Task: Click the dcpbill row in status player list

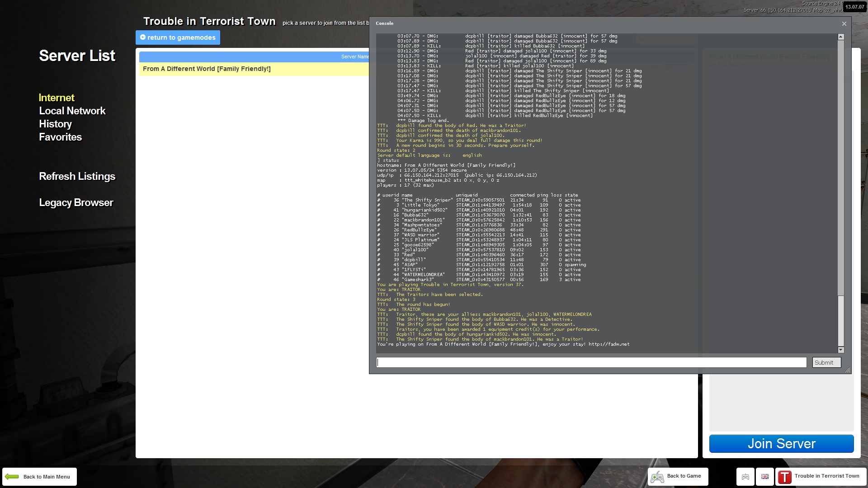Action: point(479,260)
